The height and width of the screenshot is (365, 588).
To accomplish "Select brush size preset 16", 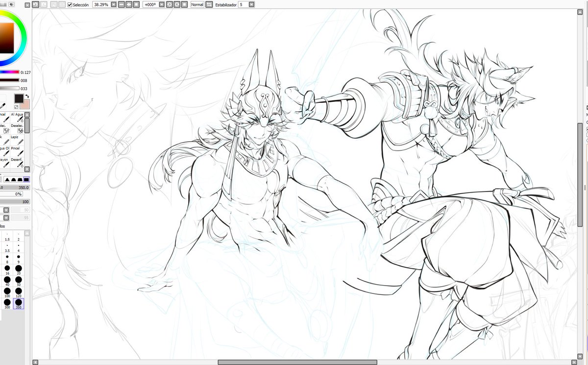I will click(x=7, y=270).
